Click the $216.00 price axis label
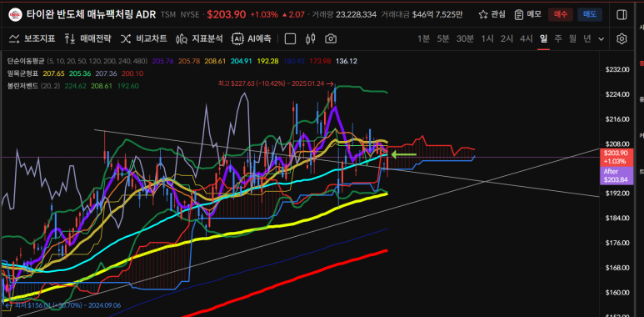Screen dimensions: 644x317 (x=617, y=119)
